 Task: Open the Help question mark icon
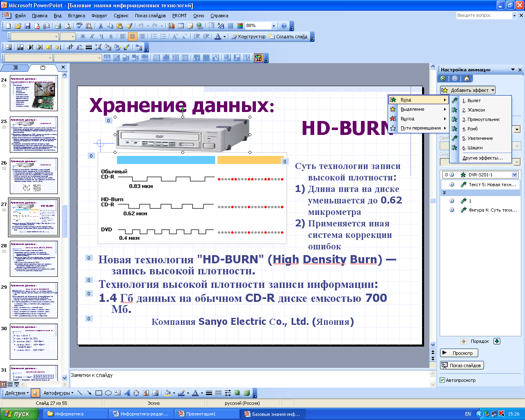[x=284, y=26]
